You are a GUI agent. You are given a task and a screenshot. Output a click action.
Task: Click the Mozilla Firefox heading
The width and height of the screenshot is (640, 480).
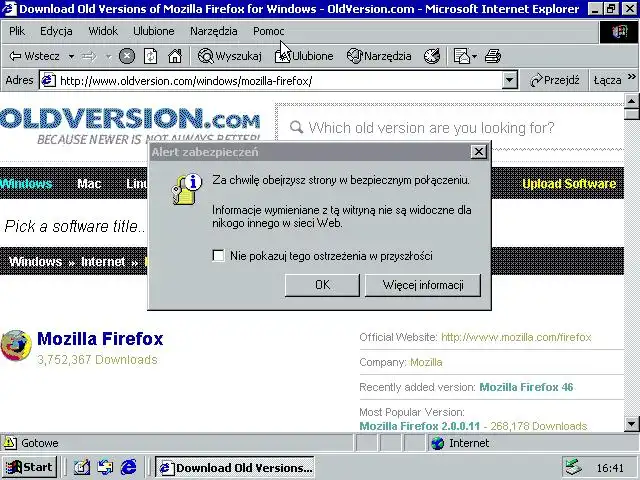pos(100,339)
